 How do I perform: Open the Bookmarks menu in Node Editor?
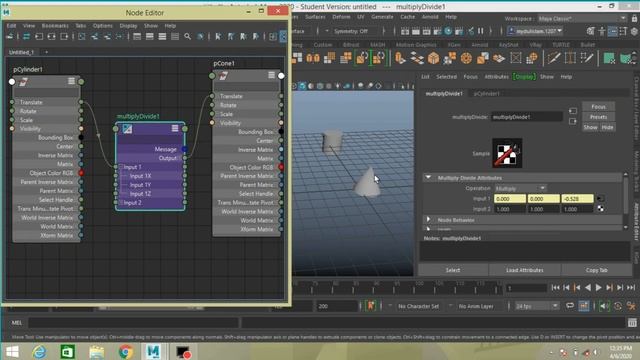pos(55,26)
